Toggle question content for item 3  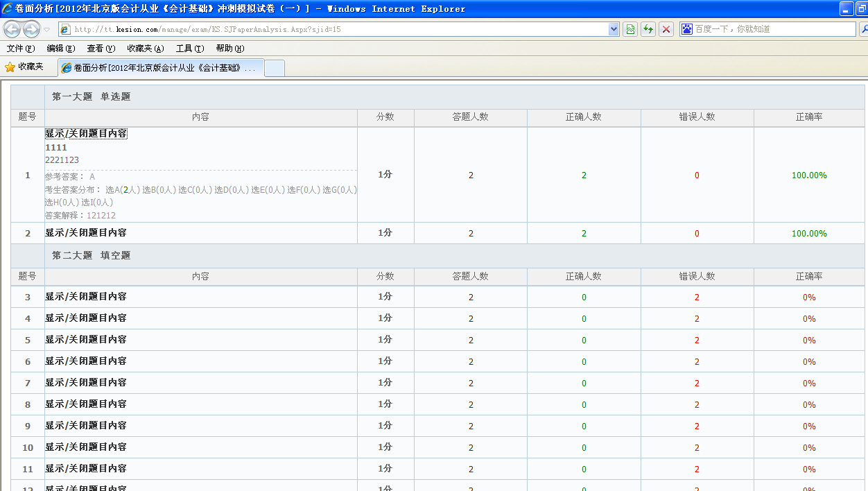86,297
